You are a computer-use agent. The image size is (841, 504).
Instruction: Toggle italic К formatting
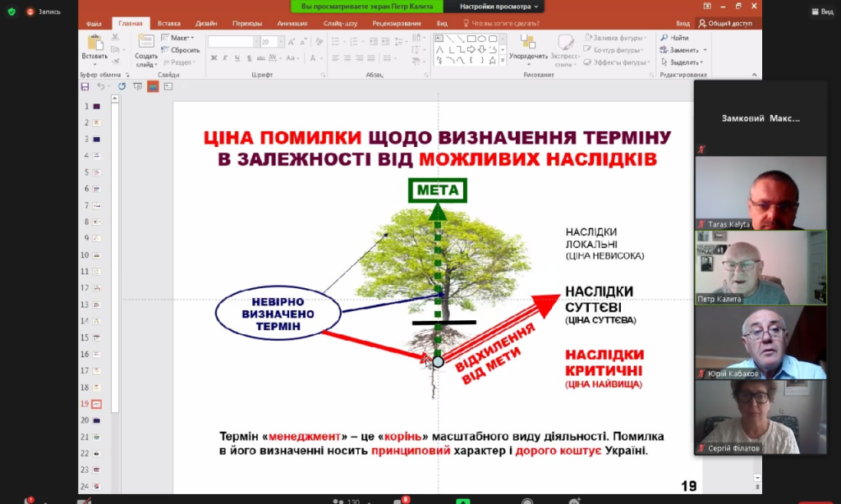pyautogui.click(x=225, y=58)
